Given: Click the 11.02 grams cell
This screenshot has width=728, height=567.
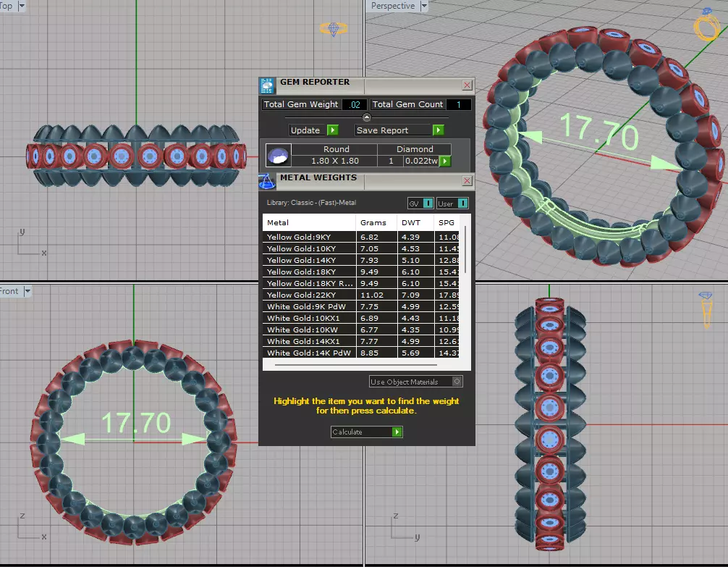Looking at the screenshot, I should pos(376,295).
